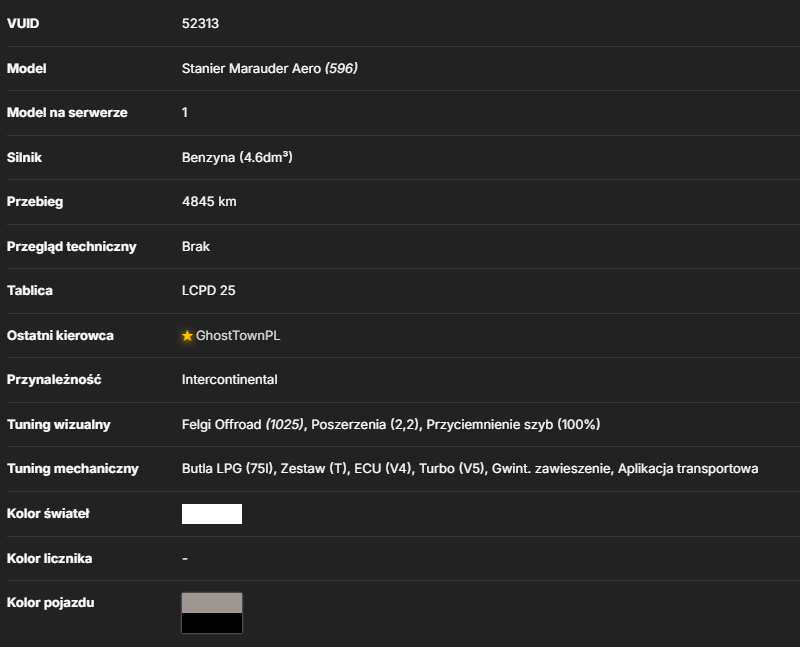
Task: Select engine value Benzyna (4.6dm³)
Action: click(x=237, y=157)
